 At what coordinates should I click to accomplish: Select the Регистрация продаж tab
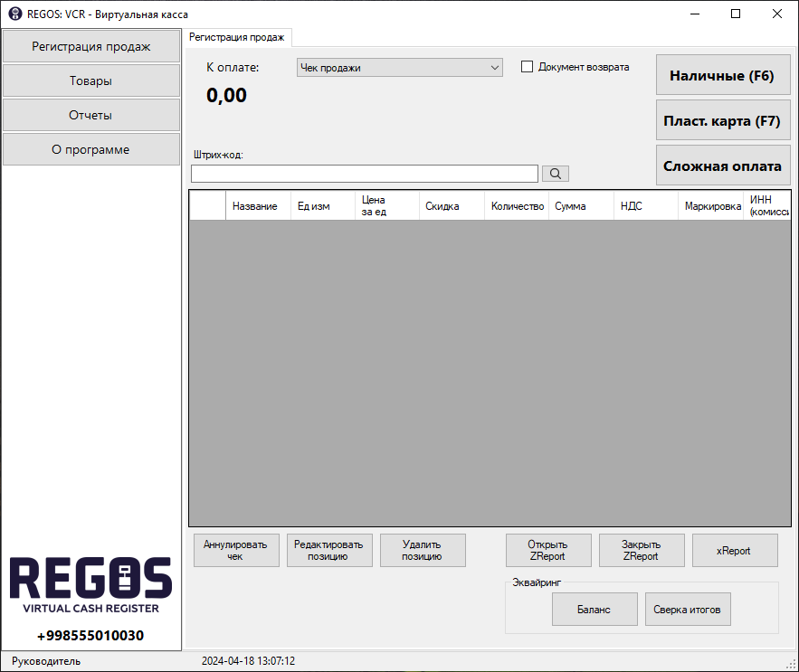236,37
